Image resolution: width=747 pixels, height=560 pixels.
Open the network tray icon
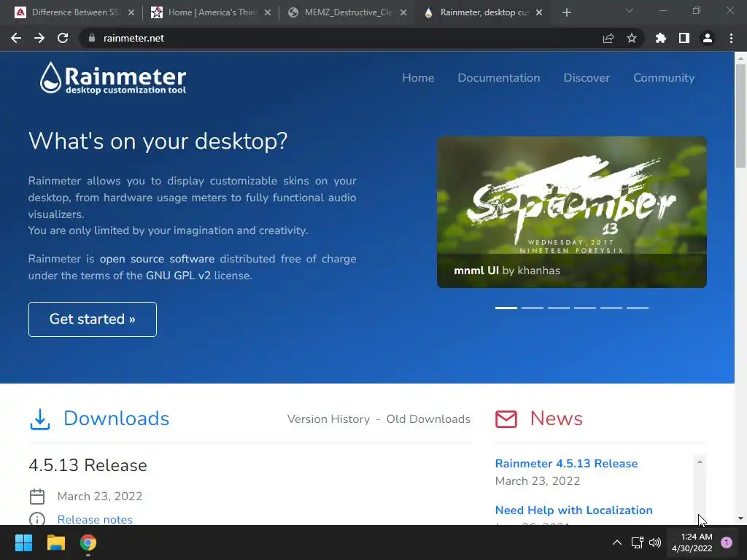pyautogui.click(x=637, y=542)
